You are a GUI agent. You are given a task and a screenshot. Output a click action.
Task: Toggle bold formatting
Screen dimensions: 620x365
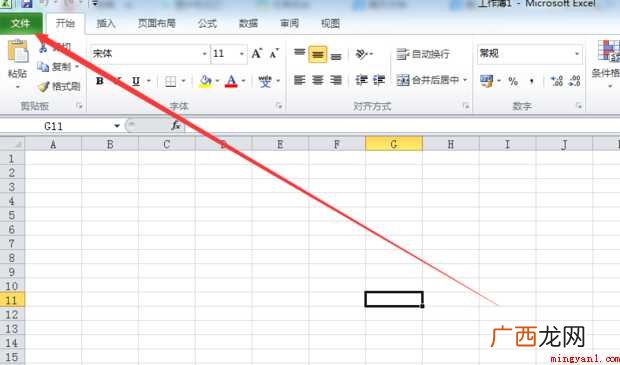tap(100, 81)
